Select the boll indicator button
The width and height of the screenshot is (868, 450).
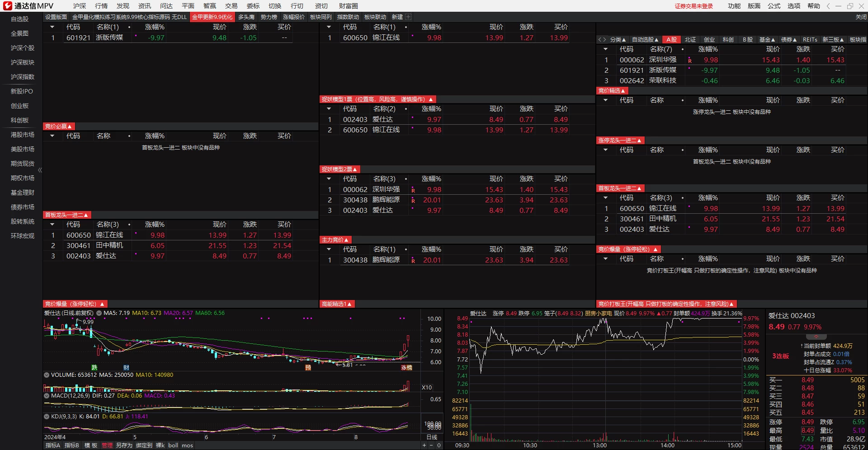coord(173,445)
